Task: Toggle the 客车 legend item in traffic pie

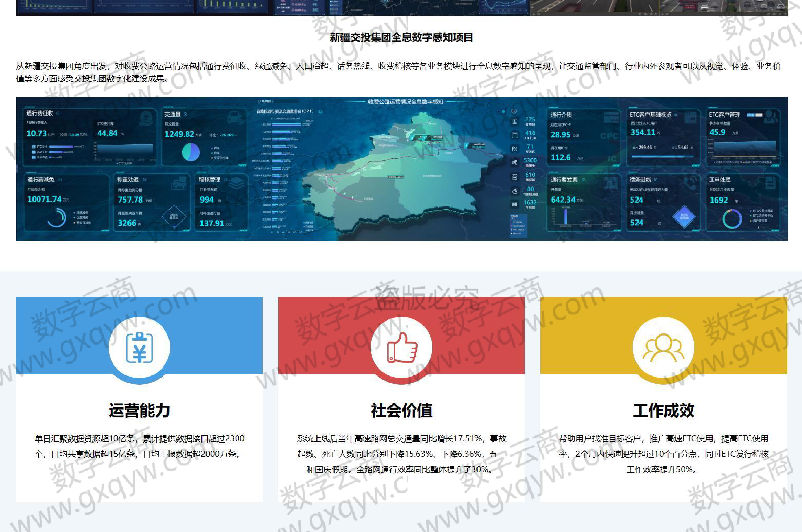Action: [x=215, y=148]
